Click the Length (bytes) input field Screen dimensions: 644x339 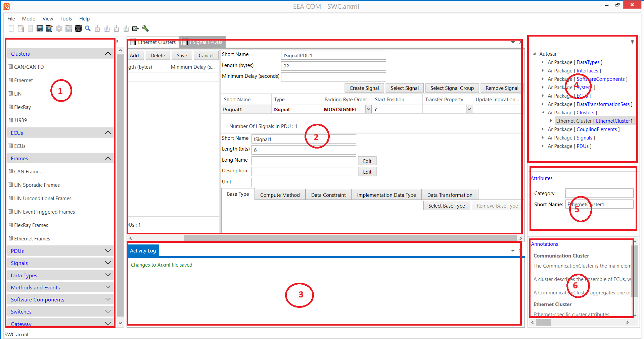point(333,66)
